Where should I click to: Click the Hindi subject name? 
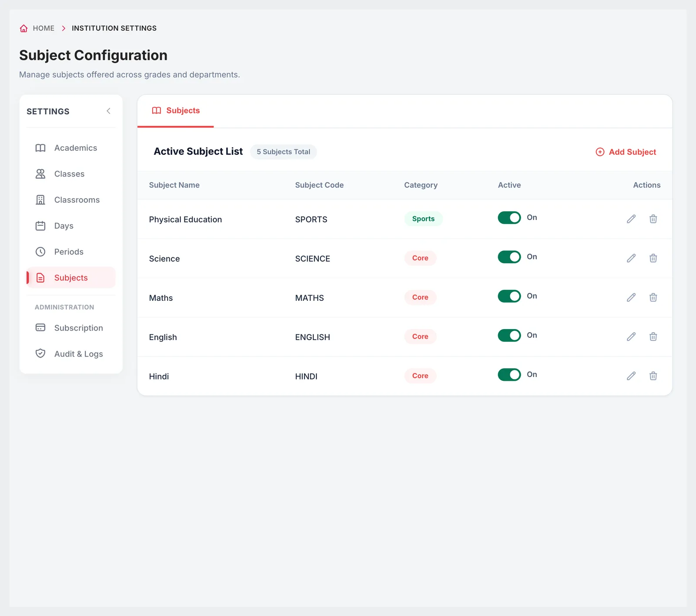pyautogui.click(x=159, y=376)
